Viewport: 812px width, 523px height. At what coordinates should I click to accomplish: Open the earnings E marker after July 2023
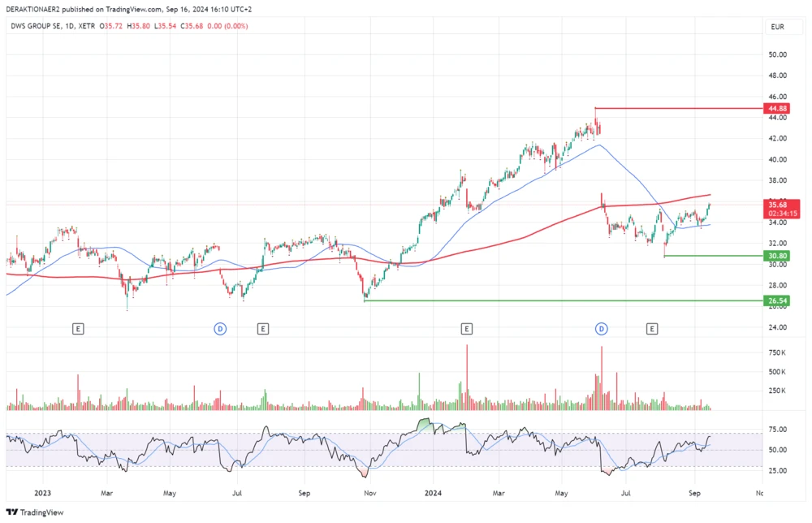tap(263, 329)
